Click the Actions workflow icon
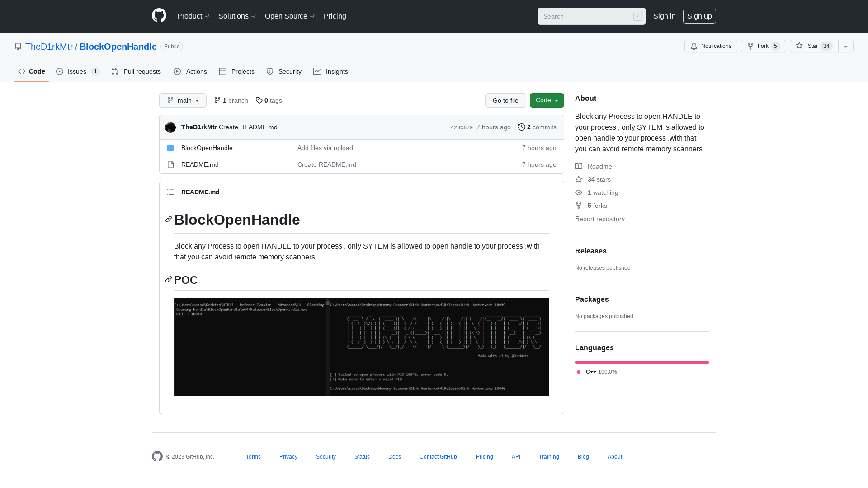This screenshot has width=868, height=488. [177, 71]
